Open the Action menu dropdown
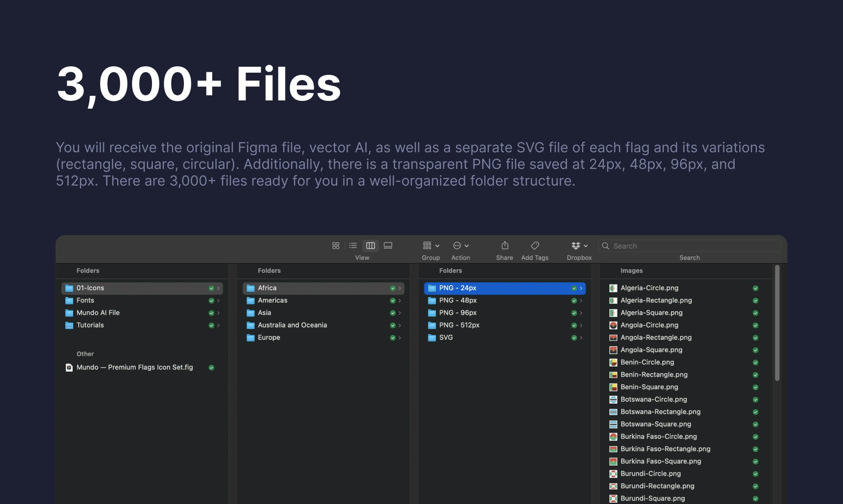Screen dimensions: 843x504 coord(461,246)
